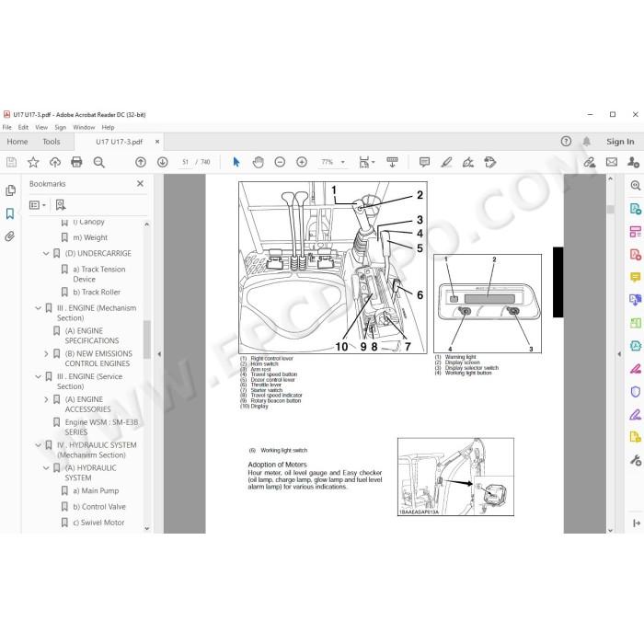Open the File menu

[7, 127]
